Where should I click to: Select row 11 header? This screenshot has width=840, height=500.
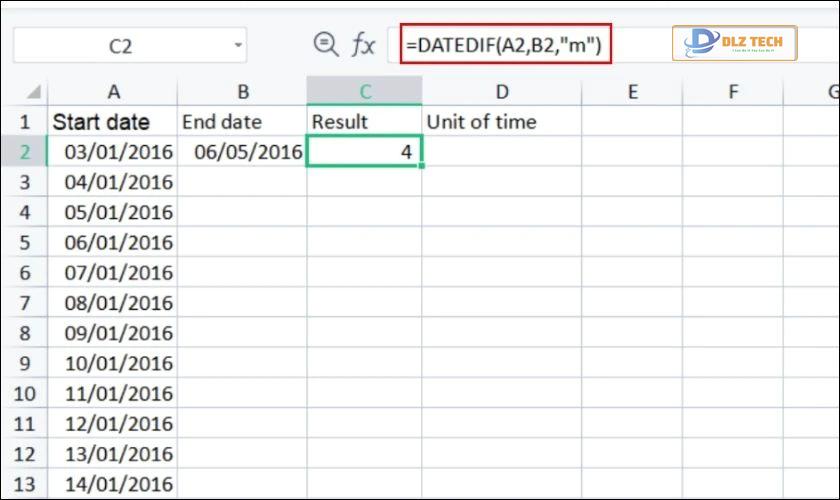(25, 423)
